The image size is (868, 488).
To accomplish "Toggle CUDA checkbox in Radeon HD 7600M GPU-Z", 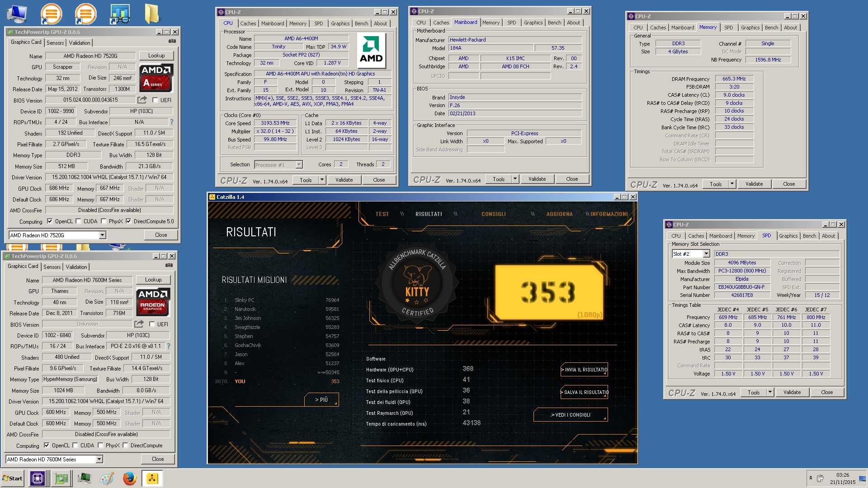I will point(75,446).
